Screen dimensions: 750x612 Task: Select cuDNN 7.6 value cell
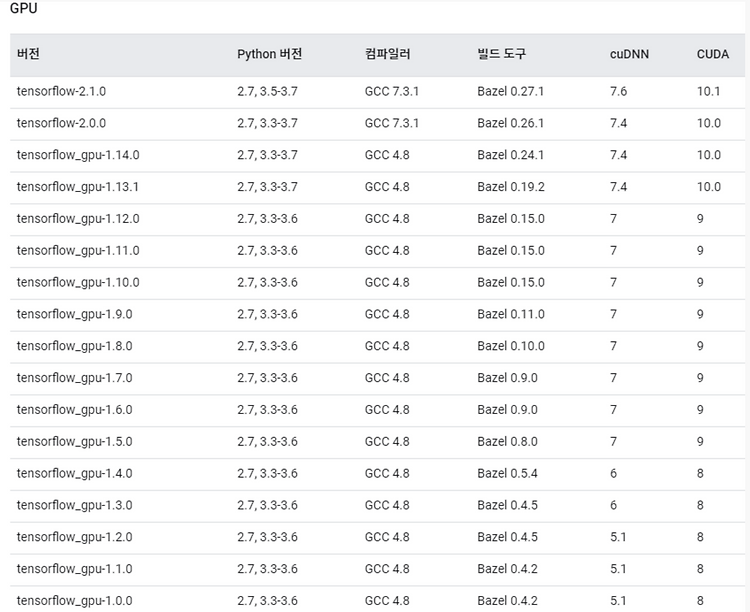618,91
